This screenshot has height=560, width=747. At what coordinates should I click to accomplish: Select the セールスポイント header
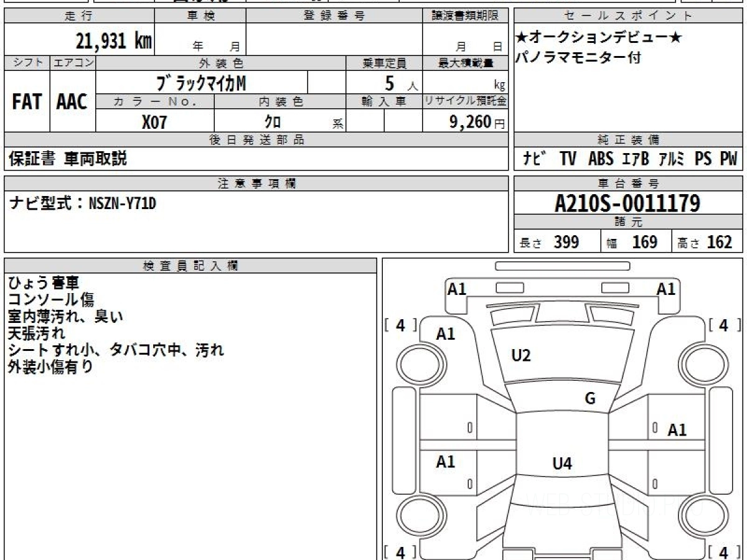629,16
